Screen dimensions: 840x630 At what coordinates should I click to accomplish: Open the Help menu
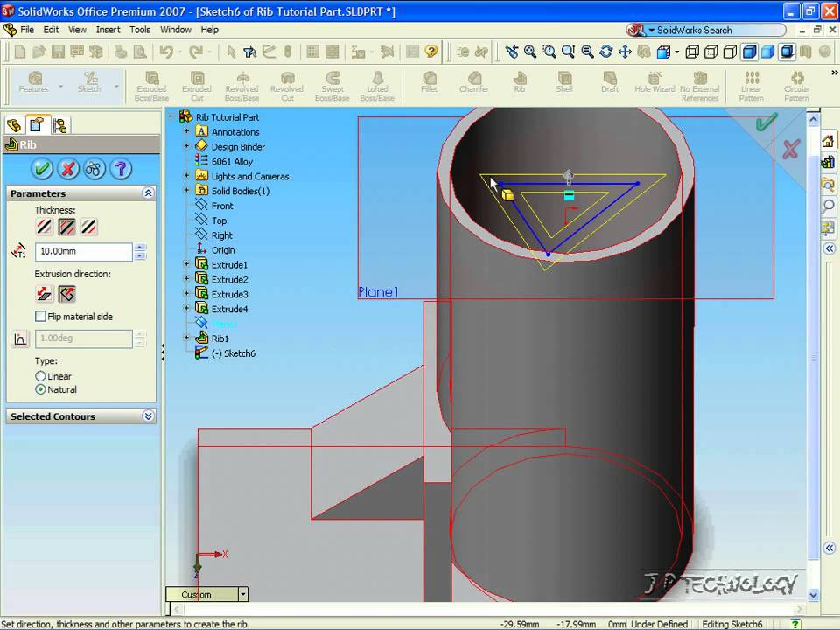pos(209,30)
